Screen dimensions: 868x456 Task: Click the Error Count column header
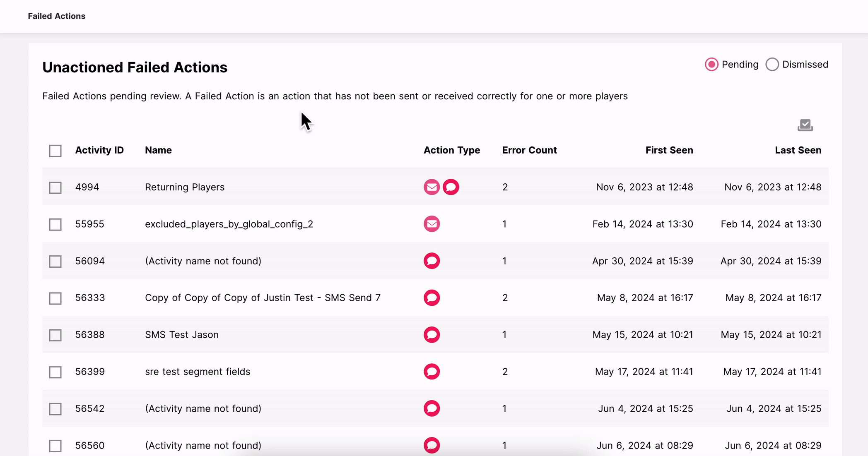point(529,150)
